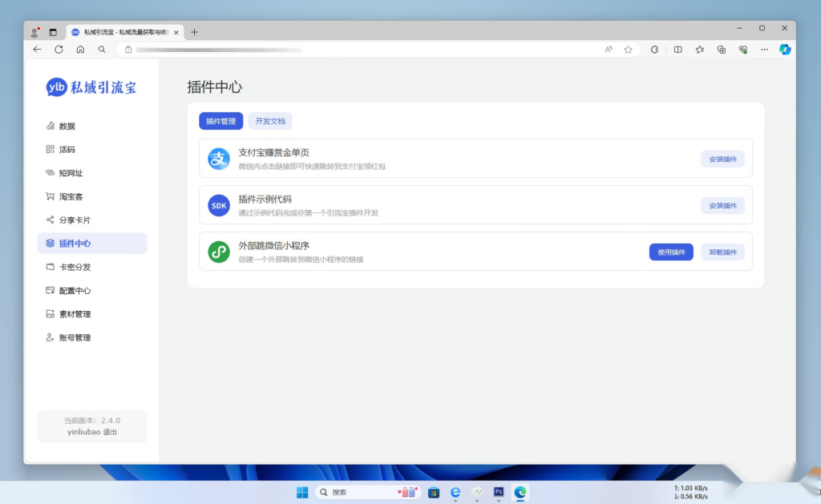Open the 分享卡片 sidebar entry
The width and height of the screenshot is (821, 504).
pyautogui.click(x=74, y=220)
